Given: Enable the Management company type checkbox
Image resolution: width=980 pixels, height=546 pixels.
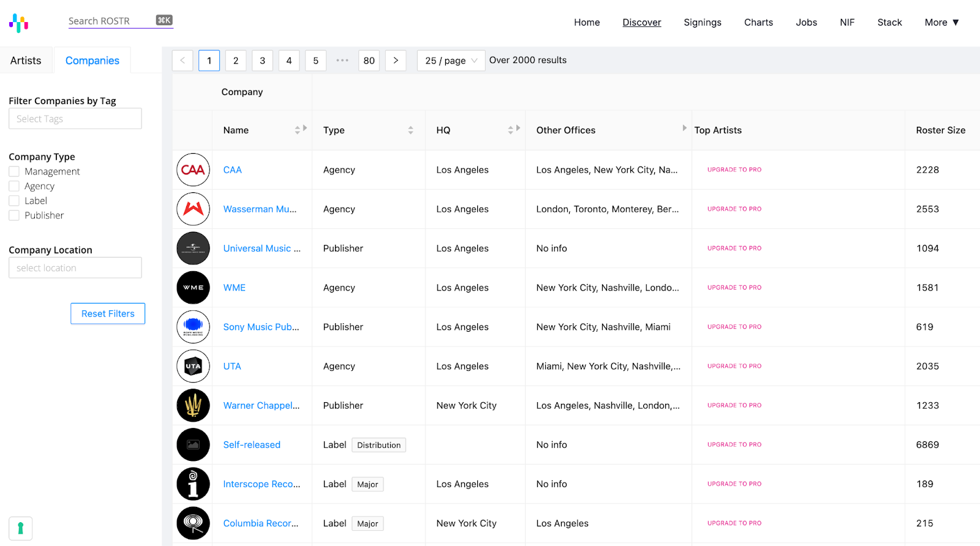Looking at the screenshot, I should pos(14,171).
